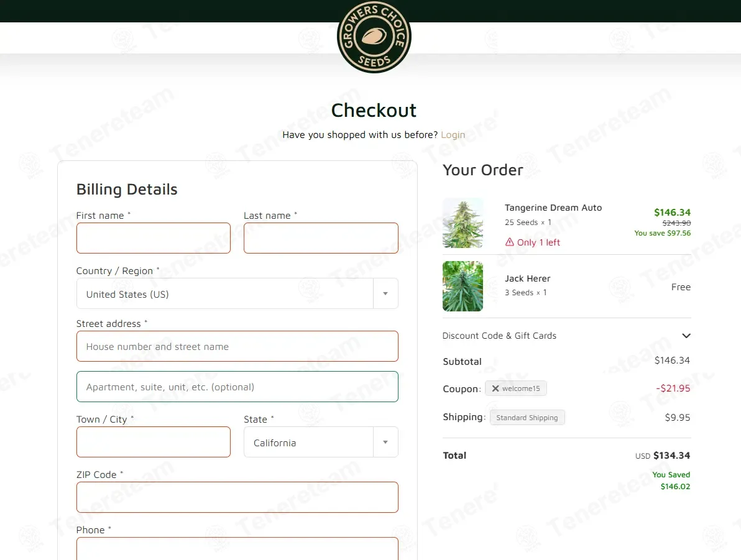Open the State dropdown arrow
The image size is (741, 560).
click(x=385, y=442)
